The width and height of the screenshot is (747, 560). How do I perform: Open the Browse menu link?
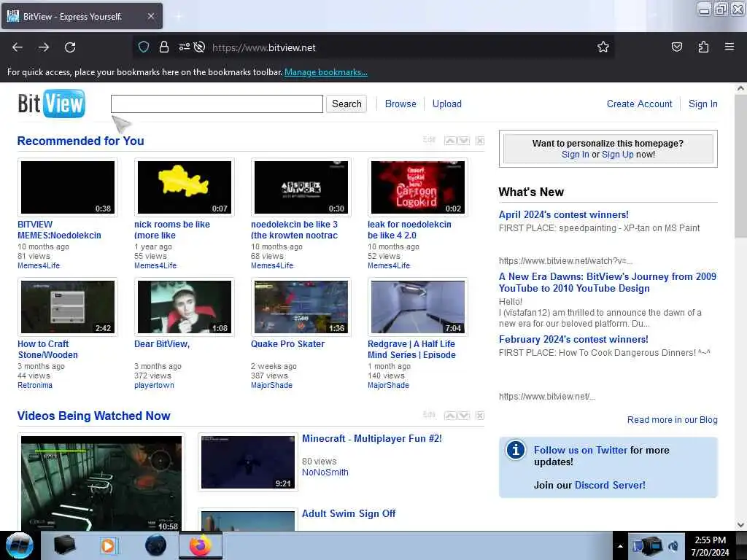pyautogui.click(x=400, y=104)
